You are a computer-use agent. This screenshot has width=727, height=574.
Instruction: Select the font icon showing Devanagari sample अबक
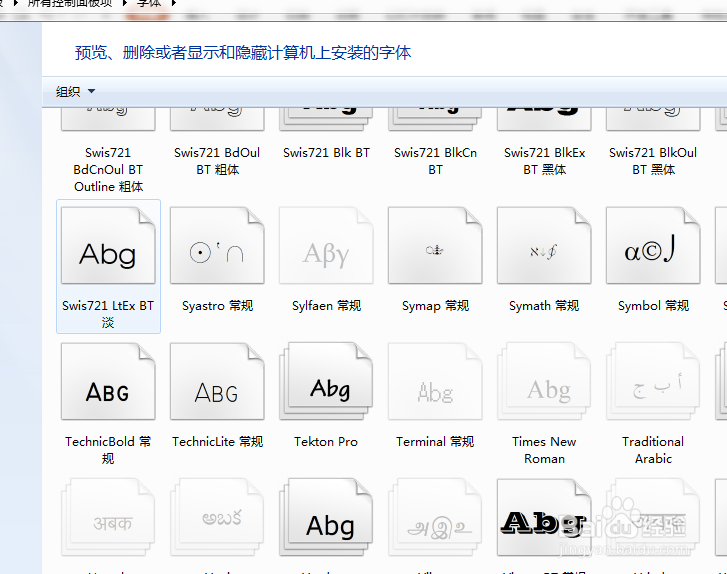coord(108,517)
